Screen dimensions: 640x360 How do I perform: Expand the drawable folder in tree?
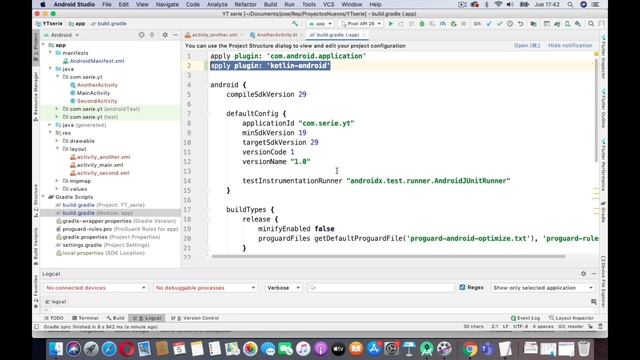[x=57, y=141]
